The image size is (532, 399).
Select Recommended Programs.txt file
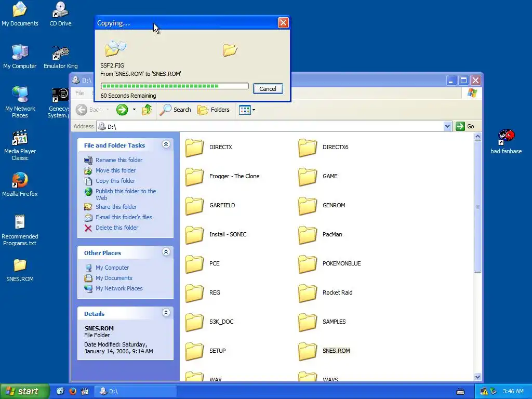pyautogui.click(x=20, y=230)
